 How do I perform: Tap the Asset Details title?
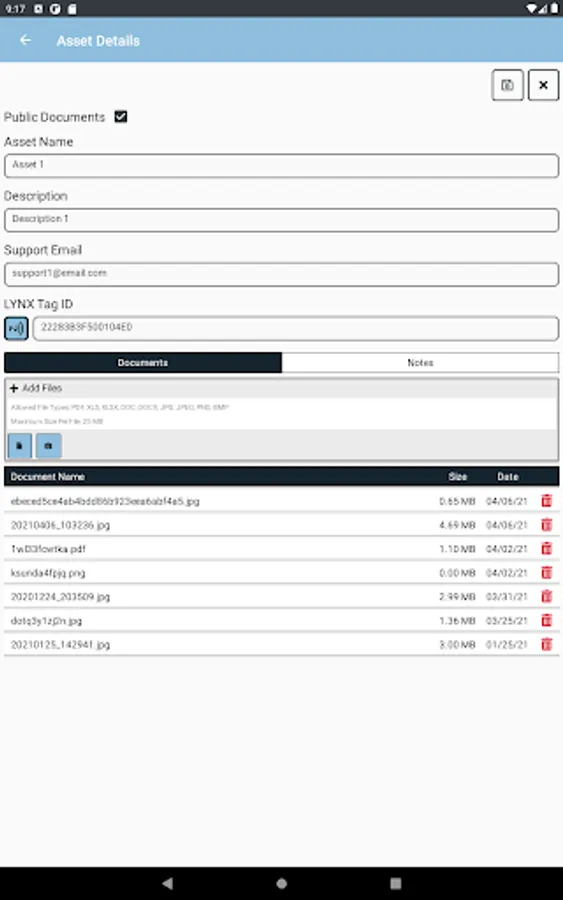click(x=98, y=41)
